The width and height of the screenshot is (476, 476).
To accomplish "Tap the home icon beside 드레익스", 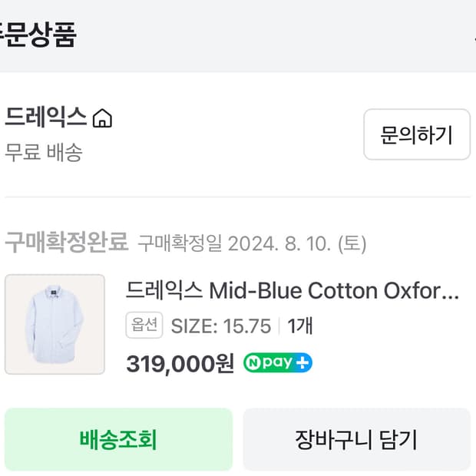I will (102, 118).
